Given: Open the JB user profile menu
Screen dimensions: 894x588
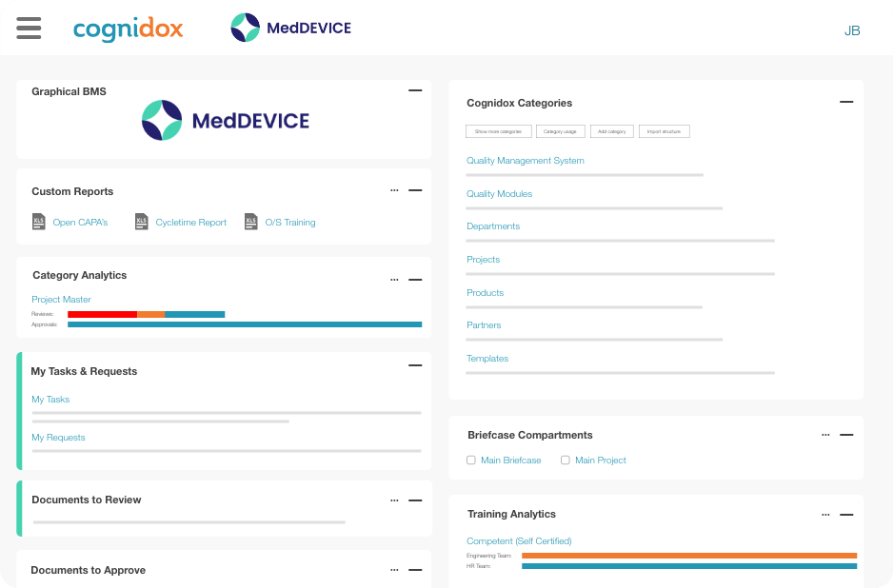Looking at the screenshot, I should (x=852, y=30).
